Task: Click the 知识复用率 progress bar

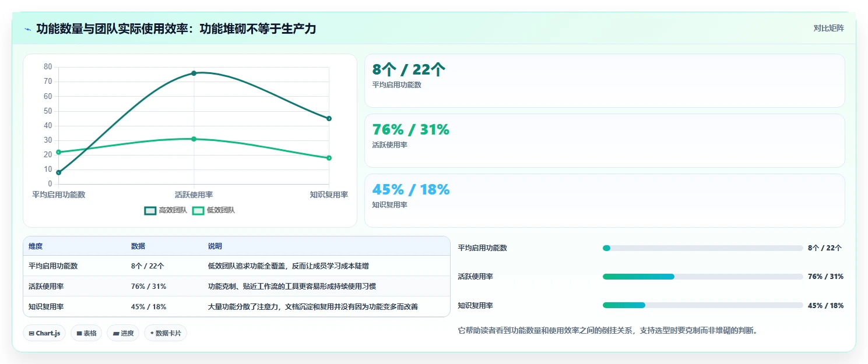Action: point(703,305)
